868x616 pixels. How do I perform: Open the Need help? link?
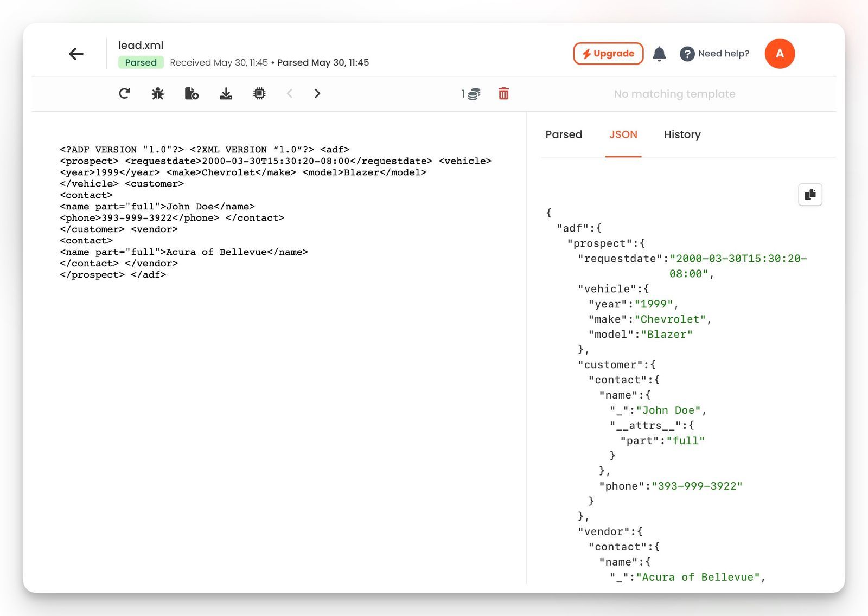click(714, 54)
